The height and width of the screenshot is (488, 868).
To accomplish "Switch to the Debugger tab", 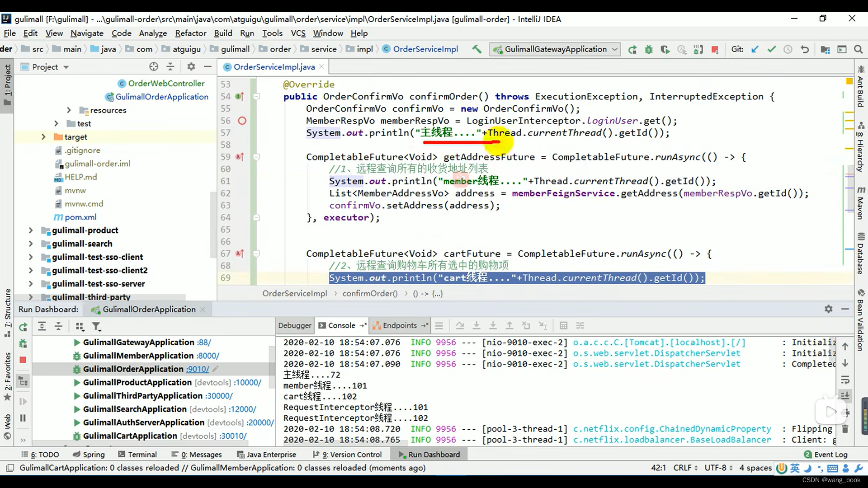I will coord(295,325).
